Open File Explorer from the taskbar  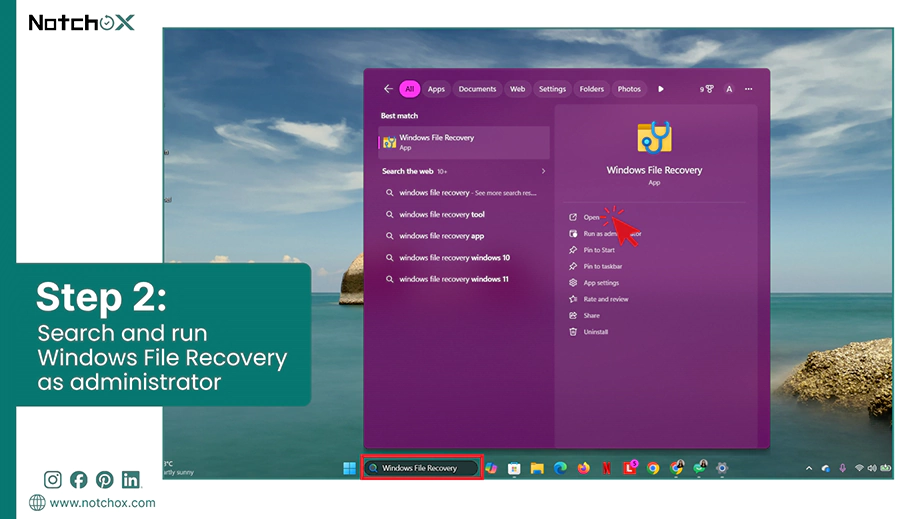click(x=537, y=468)
